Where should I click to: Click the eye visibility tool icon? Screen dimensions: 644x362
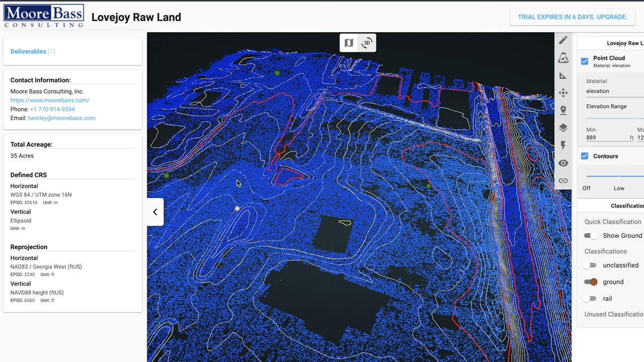click(x=563, y=163)
